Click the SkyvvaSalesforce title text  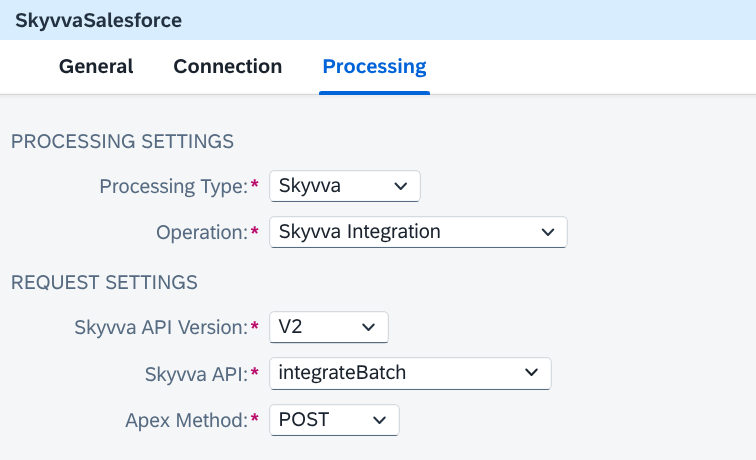(x=98, y=20)
